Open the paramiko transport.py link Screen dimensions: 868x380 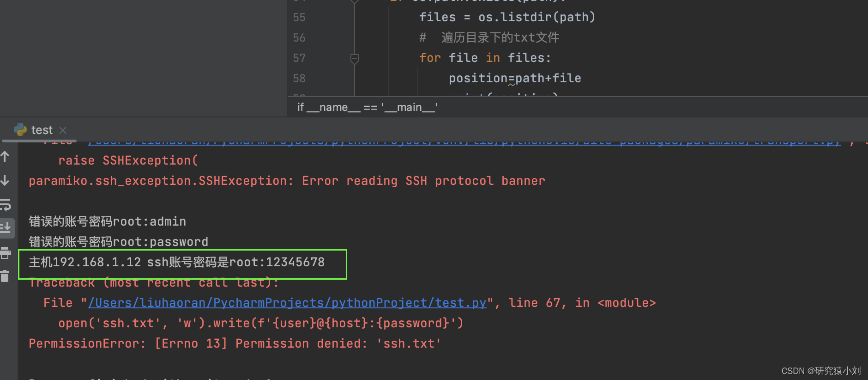[x=464, y=142]
